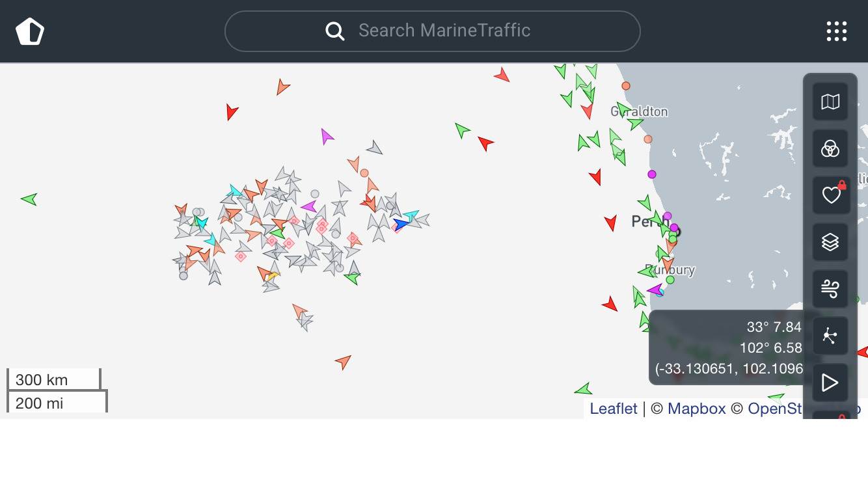Toggle the wind weather overlay
Screen dimensions: 868x488
tap(830, 288)
